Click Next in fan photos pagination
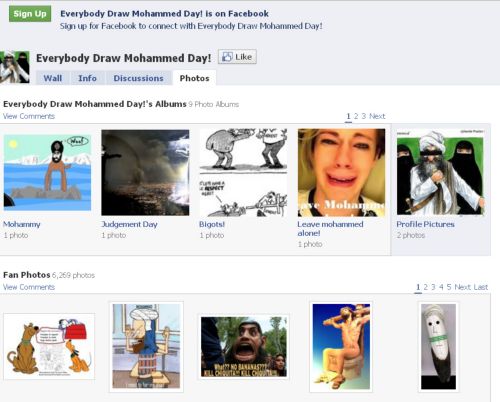Screen dimensions: 500x402 click(462, 287)
